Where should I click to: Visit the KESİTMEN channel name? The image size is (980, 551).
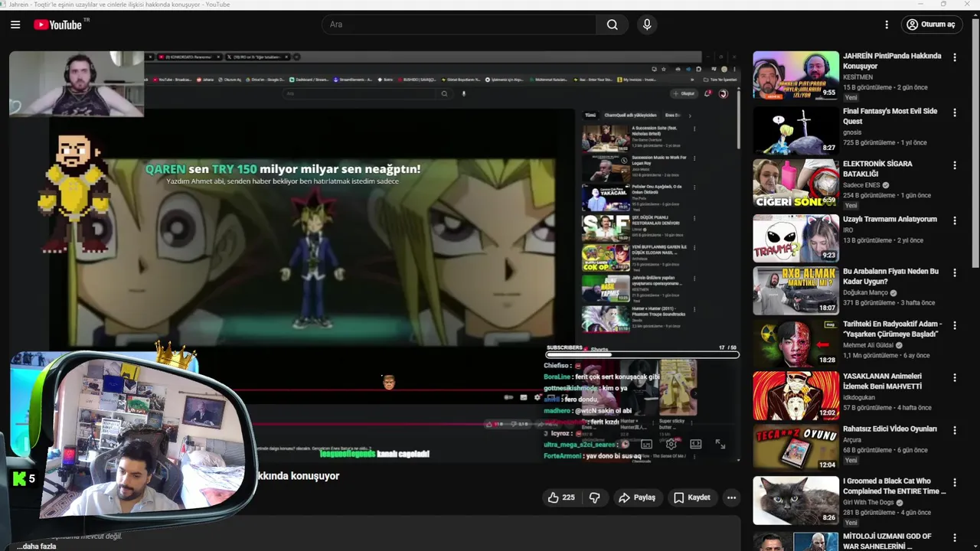pyautogui.click(x=858, y=77)
